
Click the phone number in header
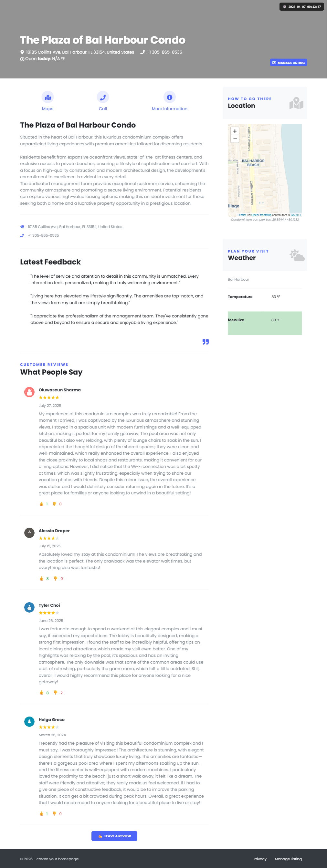coord(164,52)
